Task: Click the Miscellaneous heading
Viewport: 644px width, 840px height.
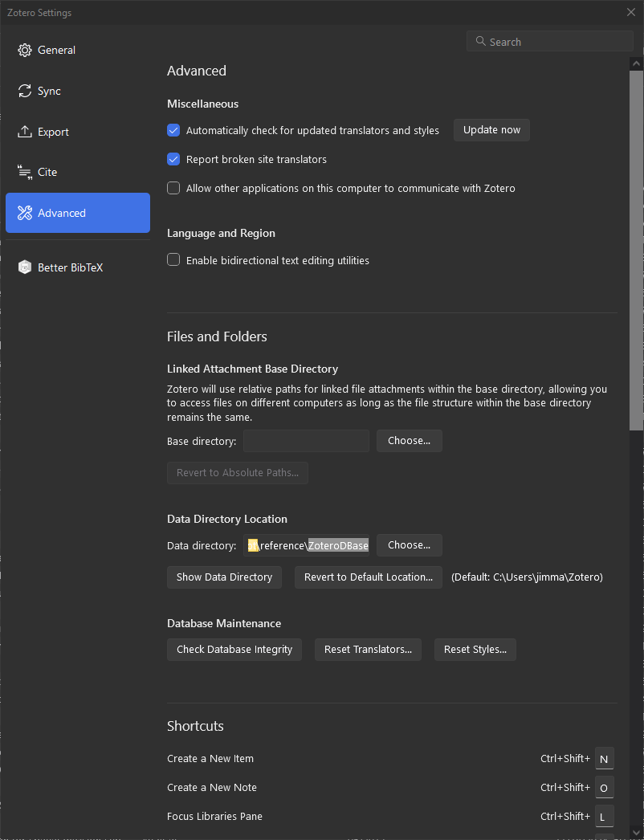Action: tap(203, 104)
